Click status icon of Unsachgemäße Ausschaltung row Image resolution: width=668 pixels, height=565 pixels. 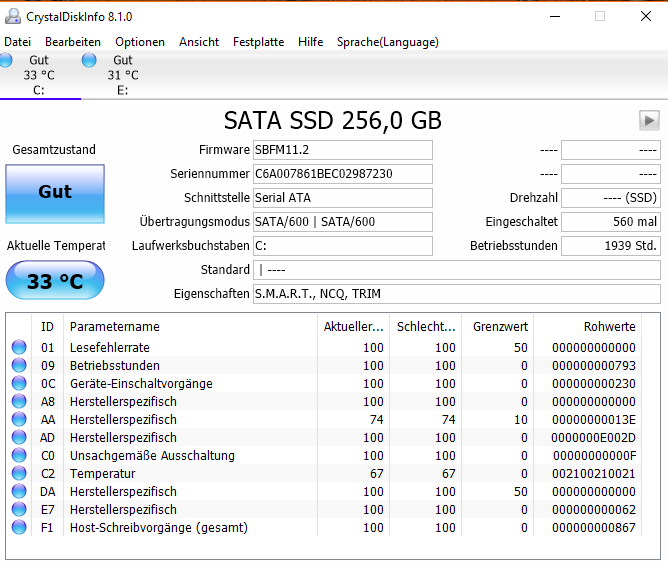click(19, 455)
